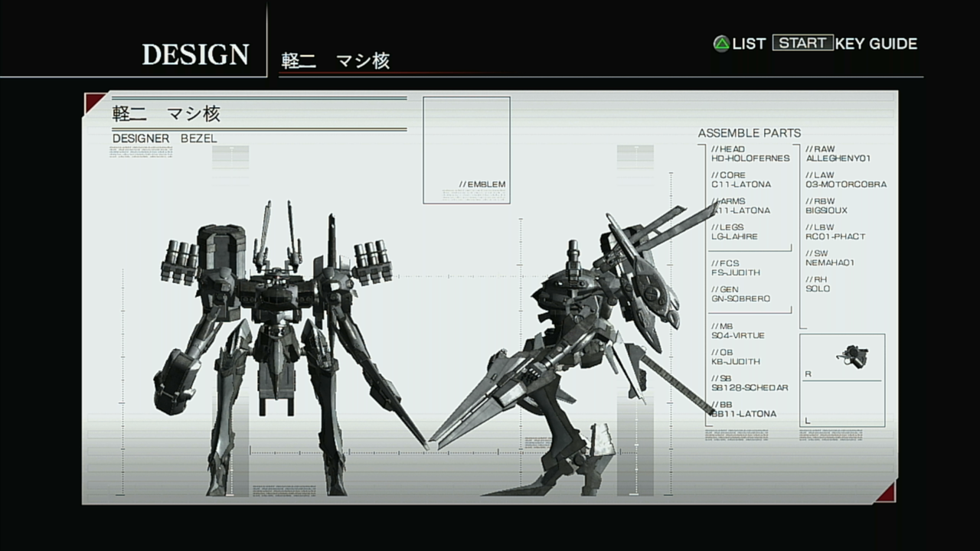Select legs part LG-LAHIRE
Viewport: 980px width, 551px height.
click(x=734, y=236)
